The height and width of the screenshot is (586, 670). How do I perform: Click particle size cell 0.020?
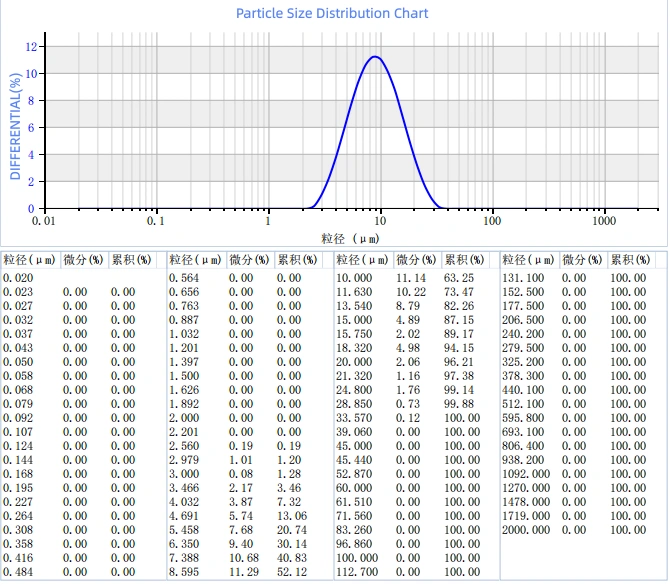pos(18,278)
